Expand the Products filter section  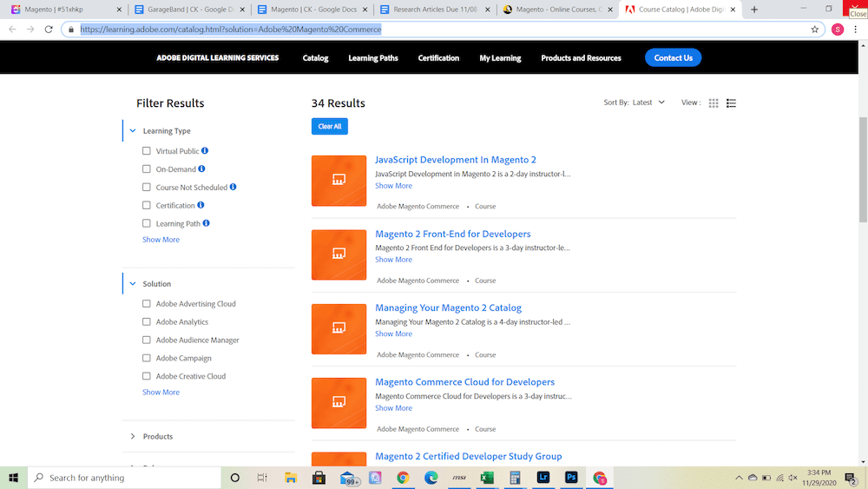(x=133, y=436)
